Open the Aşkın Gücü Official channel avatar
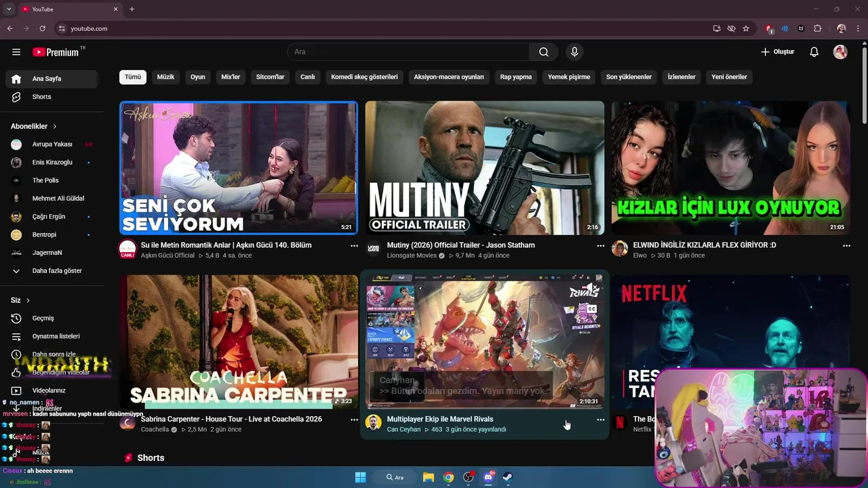Image resolution: width=868 pixels, height=488 pixels. coord(127,249)
